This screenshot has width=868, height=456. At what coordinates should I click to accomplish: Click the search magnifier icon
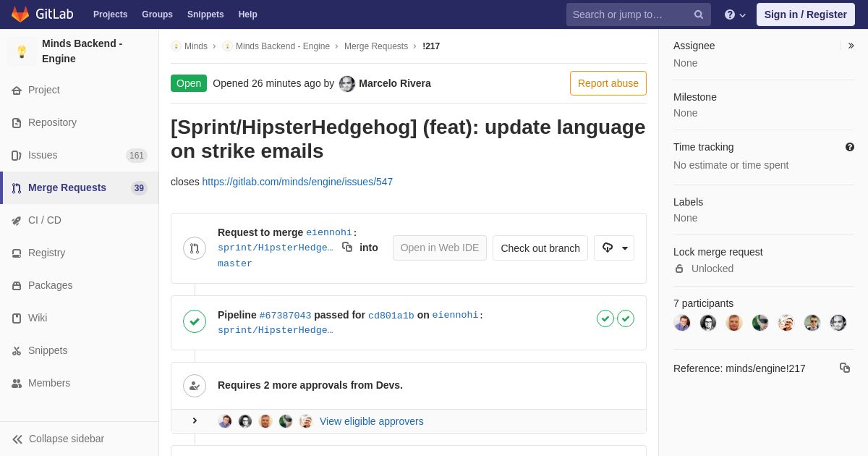point(699,14)
